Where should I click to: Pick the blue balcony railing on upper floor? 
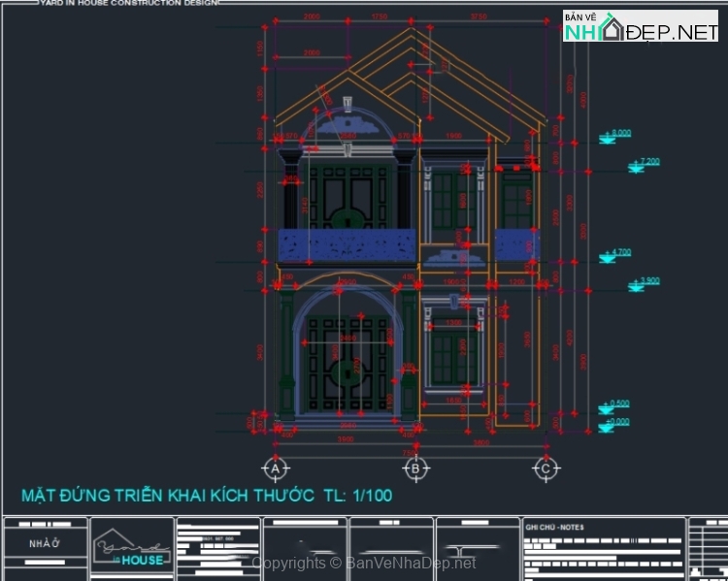click(x=347, y=245)
